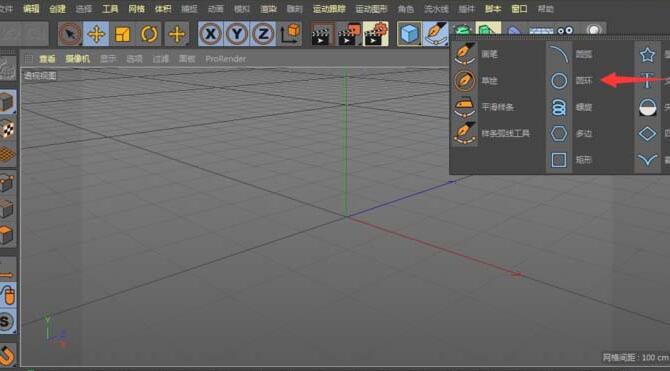Screen dimensions: 670x371
Task: Open the 选择 Select menu
Action: point(84,9)
